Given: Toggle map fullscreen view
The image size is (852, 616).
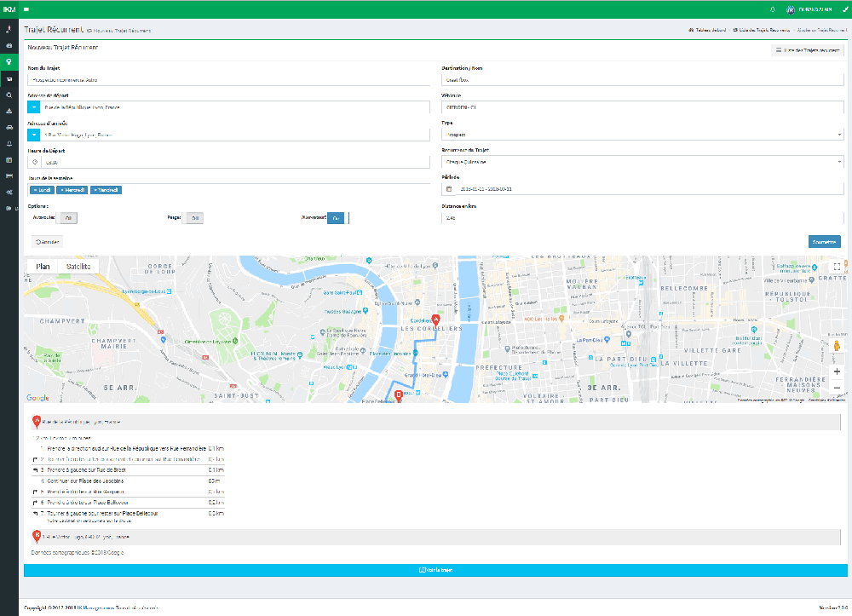Looking at the screenshot, I should coord(837,267).
